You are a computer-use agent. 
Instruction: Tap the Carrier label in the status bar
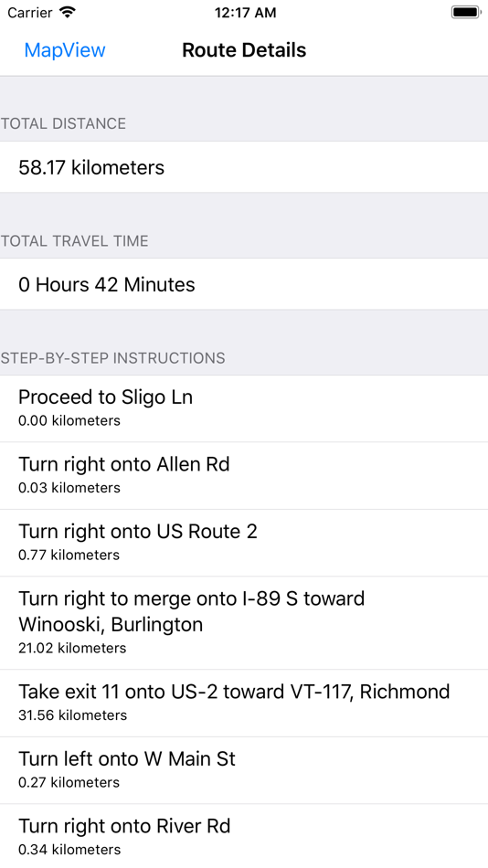[x=30, y=13]
